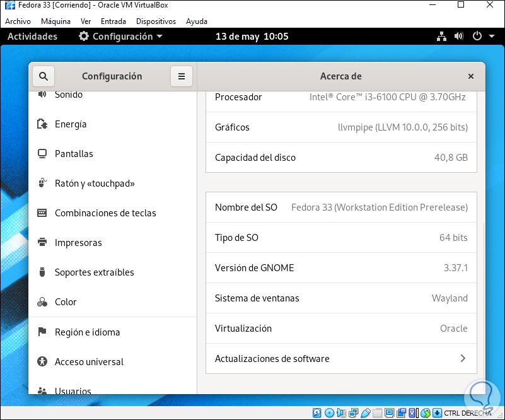
Task: Click the audio indicator in VirtualBox status bar
Action: click(x=341, y=412)
